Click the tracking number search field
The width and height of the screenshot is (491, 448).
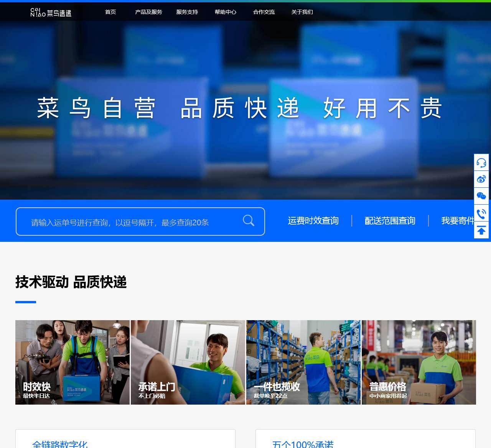pos(140,222)
